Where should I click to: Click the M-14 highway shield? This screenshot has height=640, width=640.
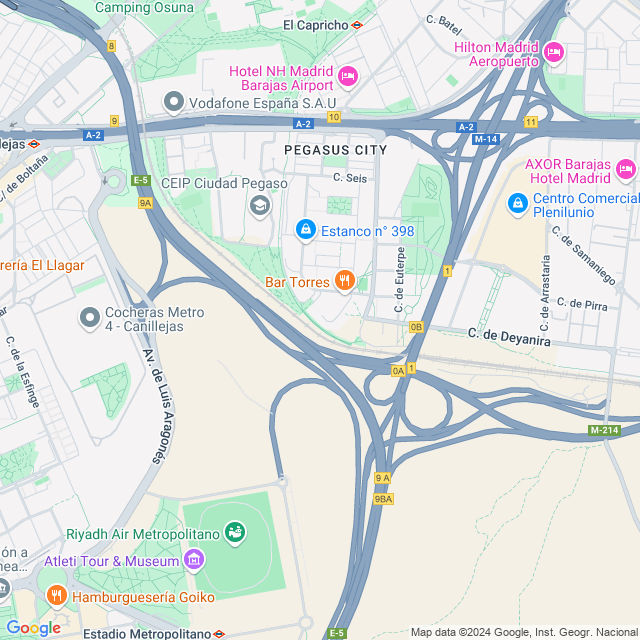(x=486, y=140)
